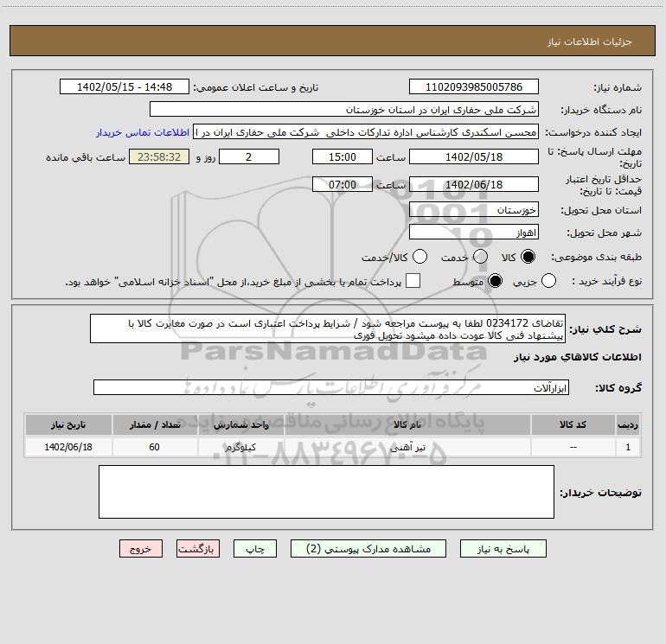Screen dimensions: 666x644
Task: Choose the متوسط purchase type
Action: 496,281
